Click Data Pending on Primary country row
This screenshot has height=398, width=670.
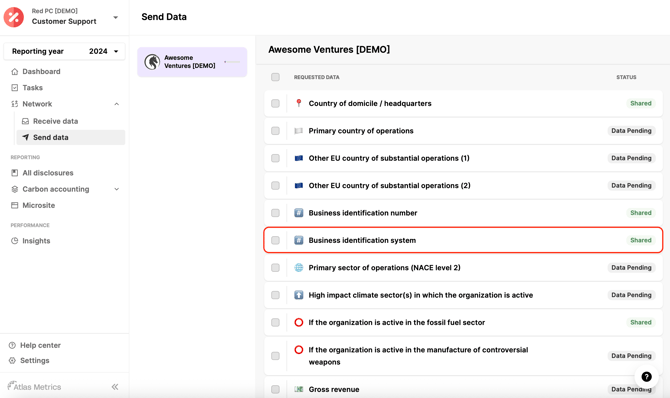631,131
